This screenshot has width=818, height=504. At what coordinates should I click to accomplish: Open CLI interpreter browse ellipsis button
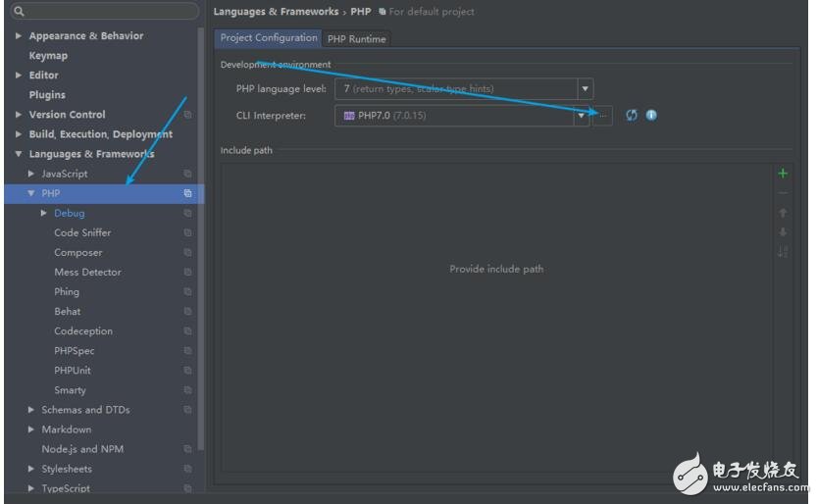tap(602, 116)
